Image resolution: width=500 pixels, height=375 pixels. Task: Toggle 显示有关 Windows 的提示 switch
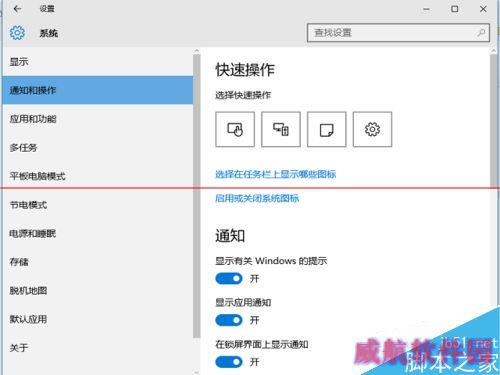pos(229,278)
